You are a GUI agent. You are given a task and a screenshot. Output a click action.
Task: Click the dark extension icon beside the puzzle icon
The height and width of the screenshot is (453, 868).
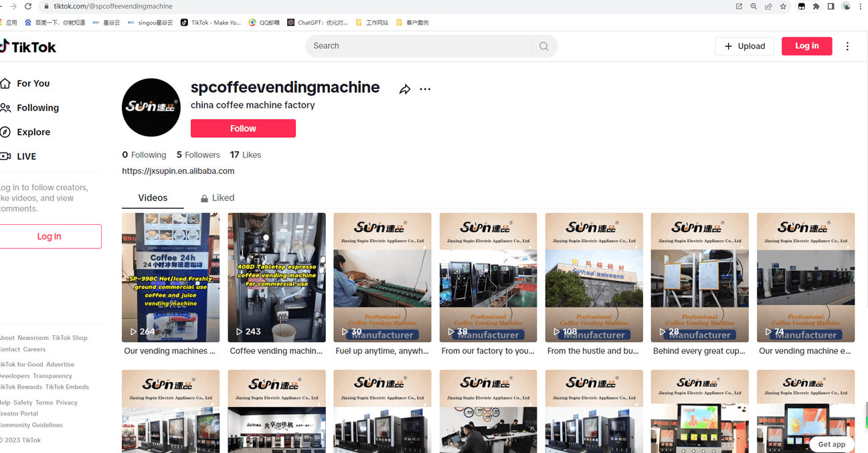[801, 7]
